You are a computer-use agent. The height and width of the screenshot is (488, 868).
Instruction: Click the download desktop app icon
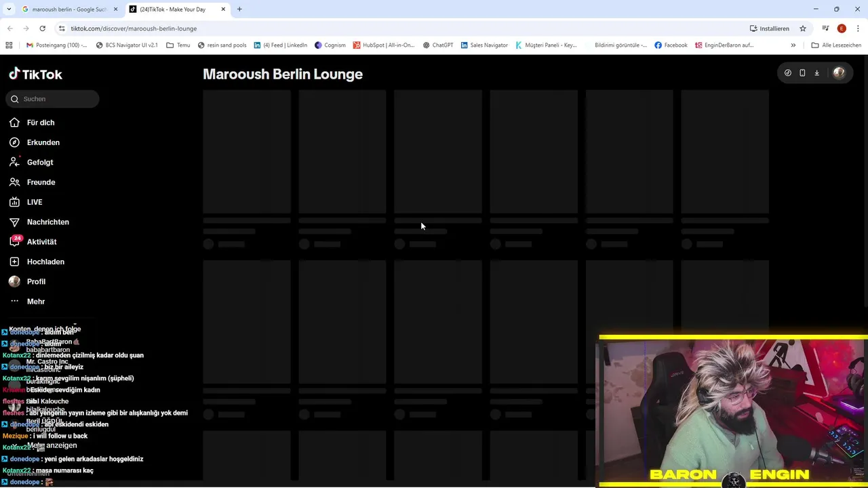[x=816, y=73]
